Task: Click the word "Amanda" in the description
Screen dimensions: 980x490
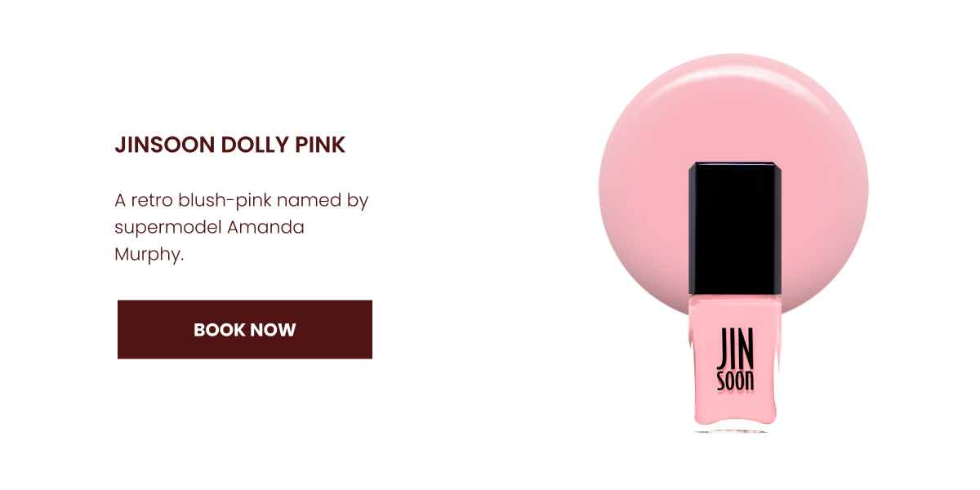Action: click(x=265, y=227)
